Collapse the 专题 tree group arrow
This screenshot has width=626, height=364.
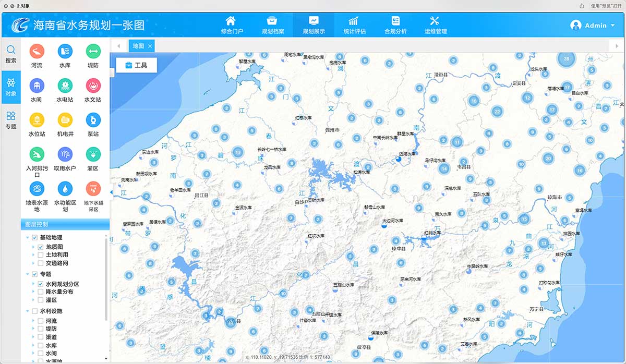tap(28, 274)
